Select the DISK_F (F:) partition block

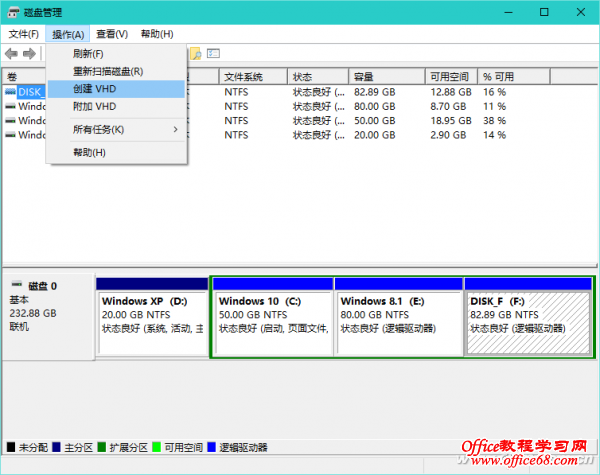(528, 317)
